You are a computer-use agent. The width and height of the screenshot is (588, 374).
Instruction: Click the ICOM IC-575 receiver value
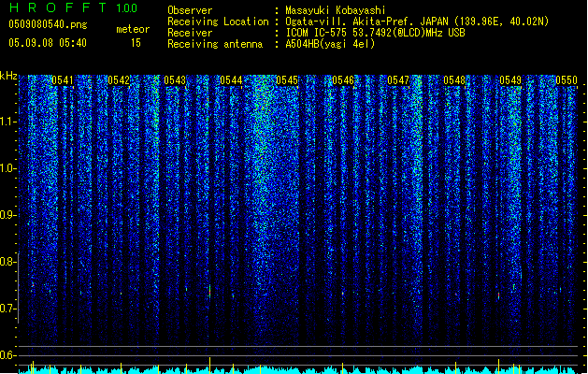click(x=376, y=33)
